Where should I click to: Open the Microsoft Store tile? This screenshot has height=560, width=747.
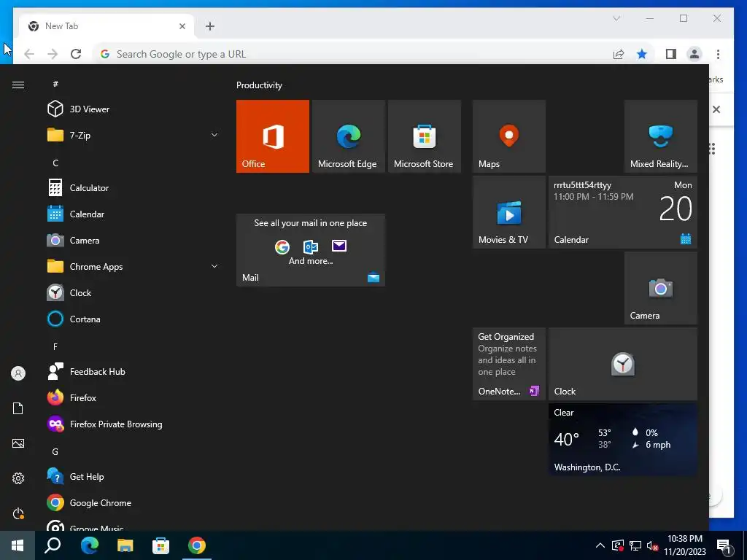tap(425, 136)
